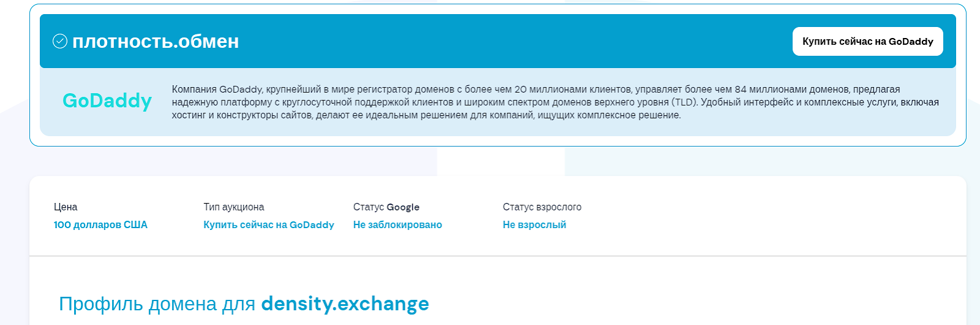Select the Не заблокировано status value
The width and height of the screenshot is (980, 325).
point(398,225)
